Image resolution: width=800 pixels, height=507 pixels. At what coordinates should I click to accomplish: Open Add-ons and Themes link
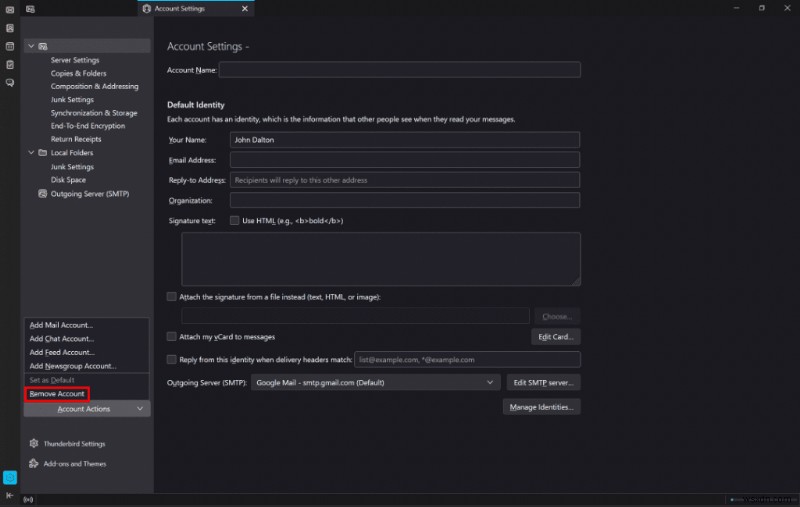tap(75, 464)
